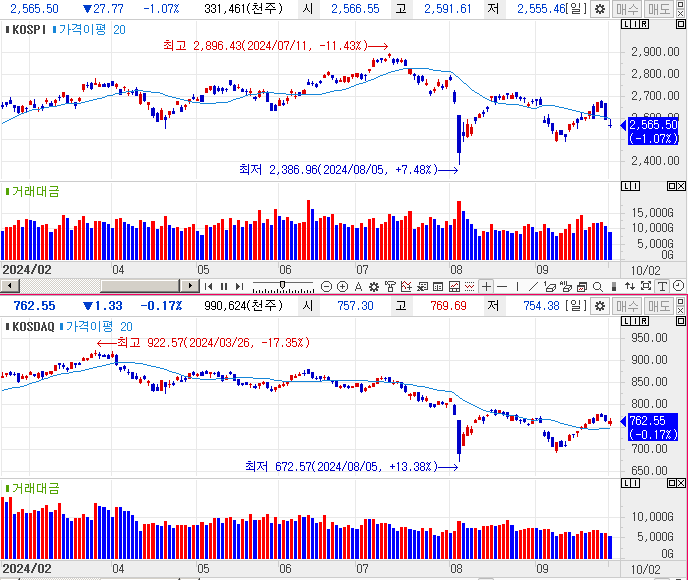Close the KOSPI 거래대금 volume pane
This screenshot has width=688, height=580.
coord(681,186)
